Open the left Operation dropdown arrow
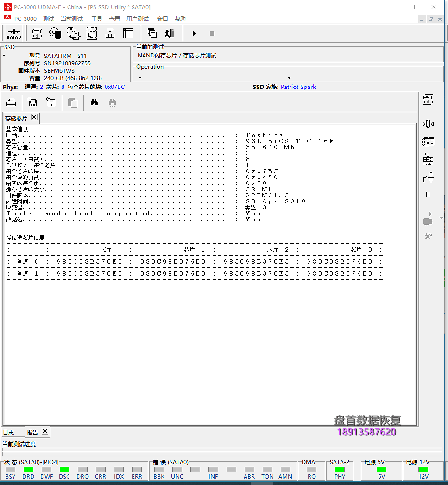The image size is (448, 485). pyautogui.click(x=140, y=78)
